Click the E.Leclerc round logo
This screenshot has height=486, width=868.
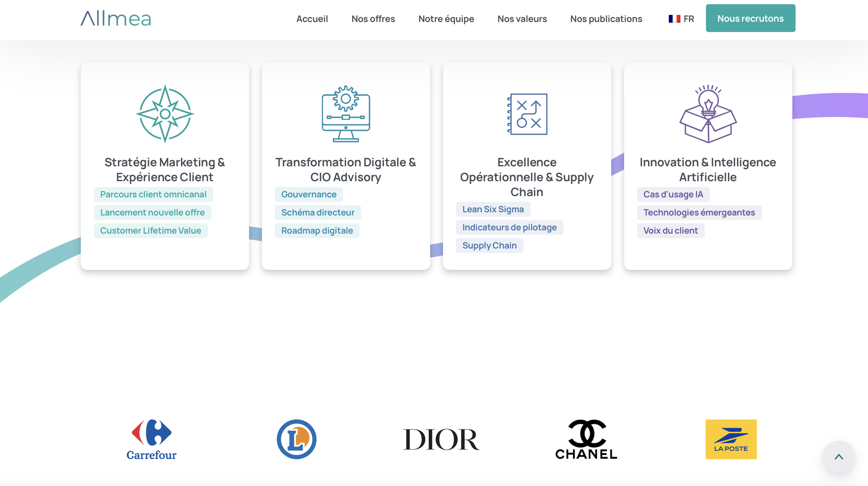tap(297, 439)
